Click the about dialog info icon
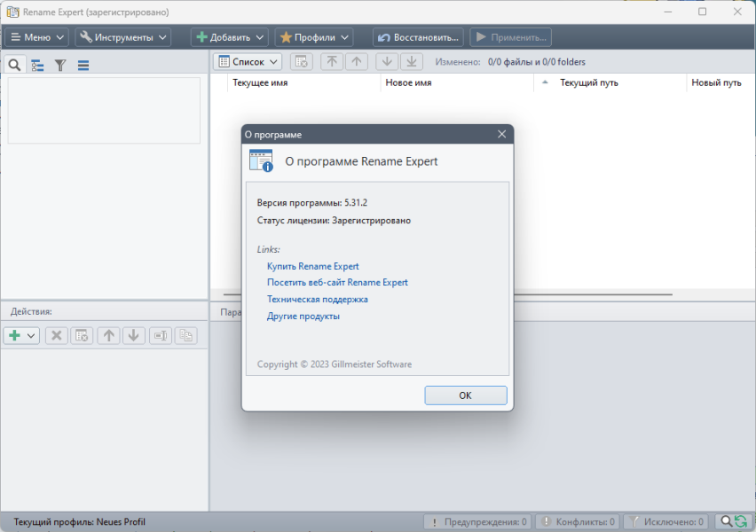The height and width of the screenshot is (532, 756). point(262,161)
